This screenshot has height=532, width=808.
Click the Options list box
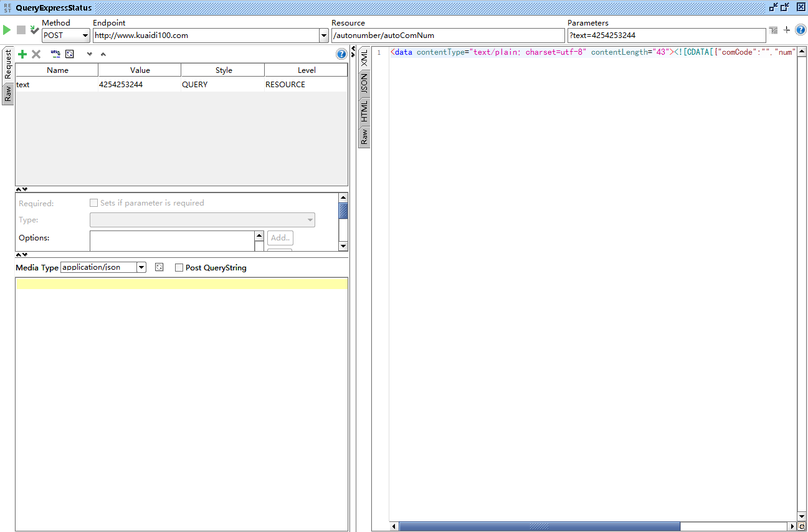(173, 241)
